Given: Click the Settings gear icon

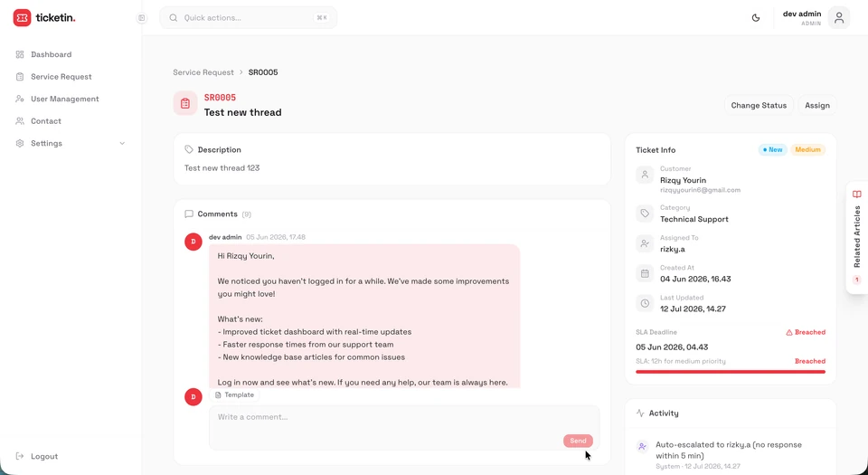Looking at the screenshot, I should (x=20, y=143).
